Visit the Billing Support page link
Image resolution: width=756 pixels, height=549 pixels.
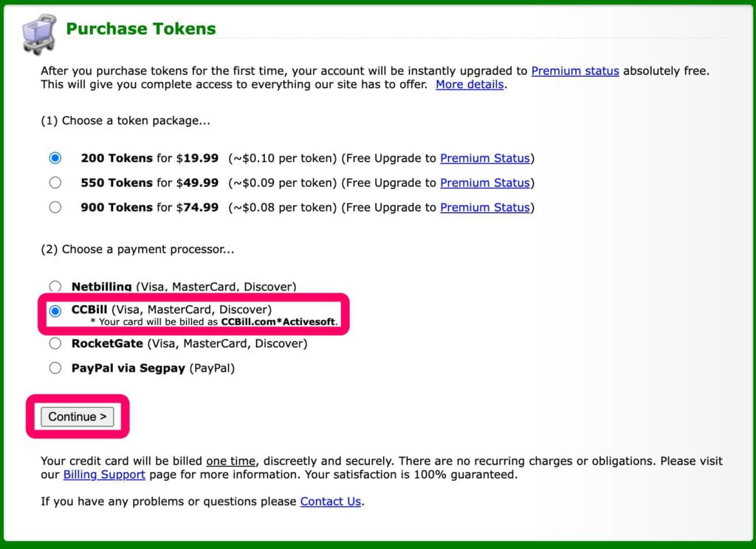pyautogui.click(x=104, y=474)
